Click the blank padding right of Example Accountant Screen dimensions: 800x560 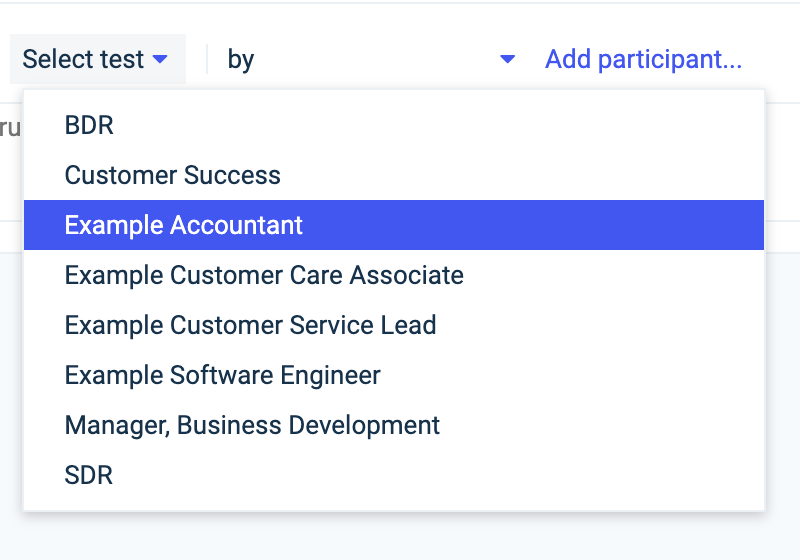[600, 225]
